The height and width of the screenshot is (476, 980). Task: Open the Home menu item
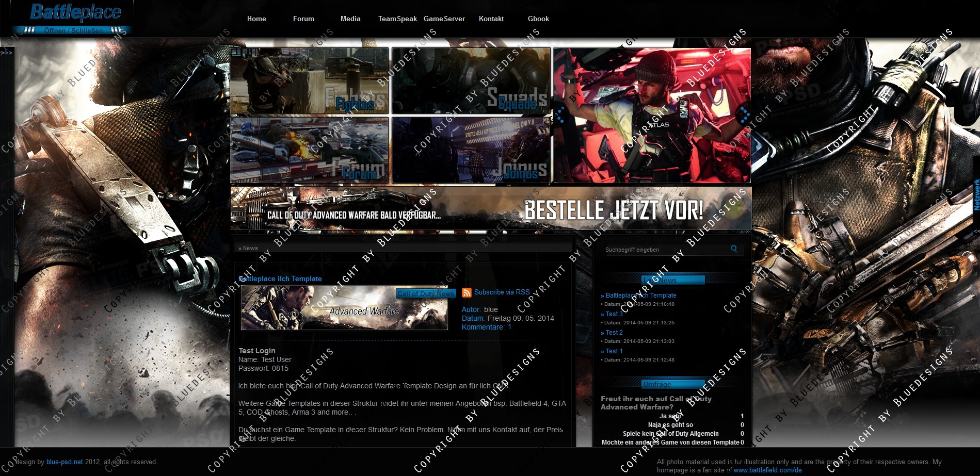256,19
